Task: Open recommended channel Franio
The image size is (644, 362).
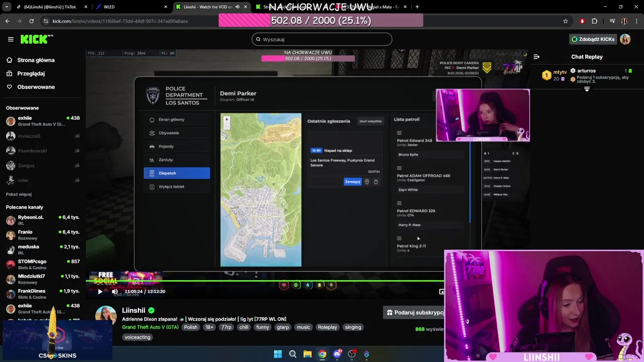Action: [43, 235]
